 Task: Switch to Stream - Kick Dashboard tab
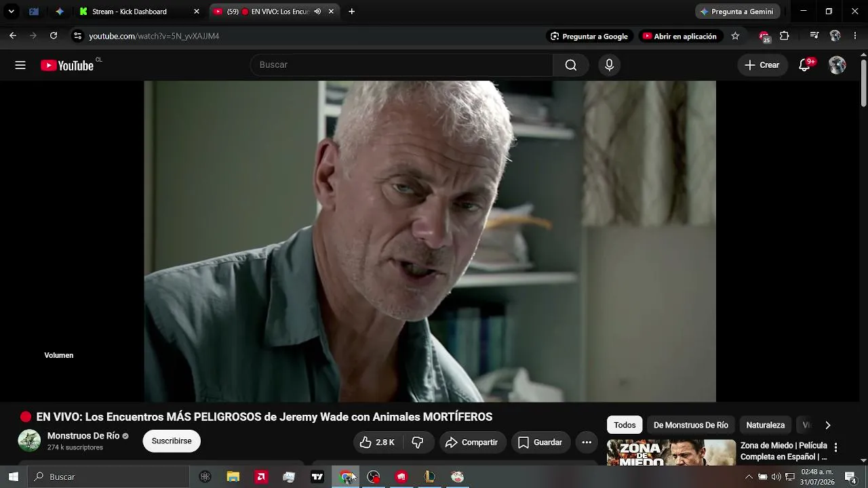(x=130, y=12)
